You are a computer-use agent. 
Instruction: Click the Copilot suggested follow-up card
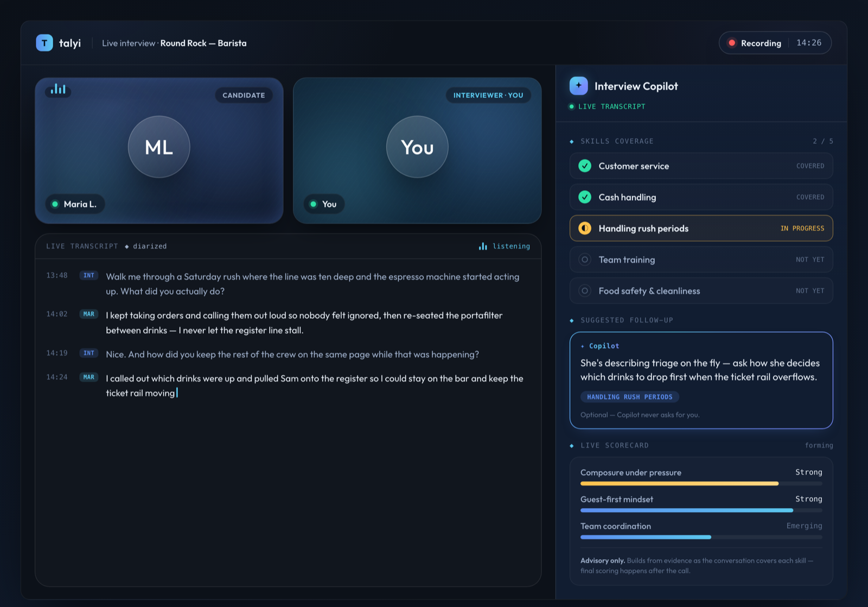tap(701, 380)
